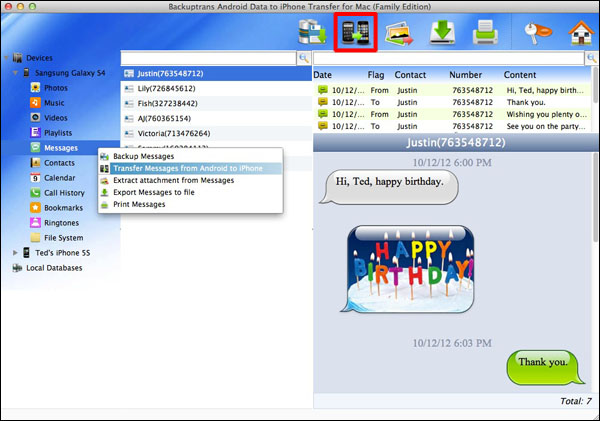Collapse the Sangsung Galaxy S4 node
The width and height of the screenshot is (600, 421).
[x=15, y=73]
